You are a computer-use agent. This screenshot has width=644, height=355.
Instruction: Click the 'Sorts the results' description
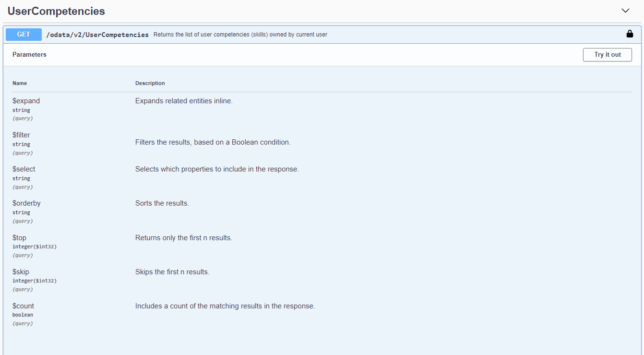pyautogui.click(x=162, y=203)
